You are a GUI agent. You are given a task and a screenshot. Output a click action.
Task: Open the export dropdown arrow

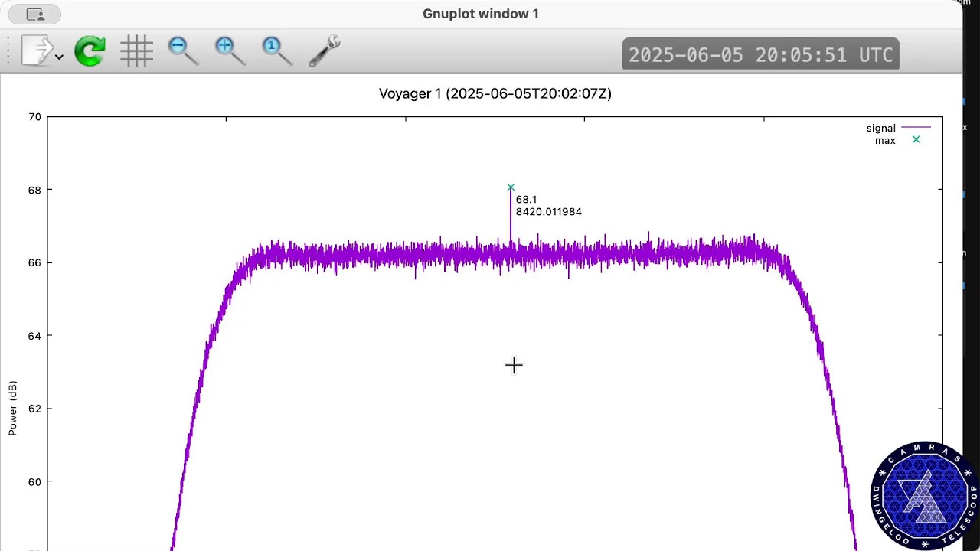59,57
